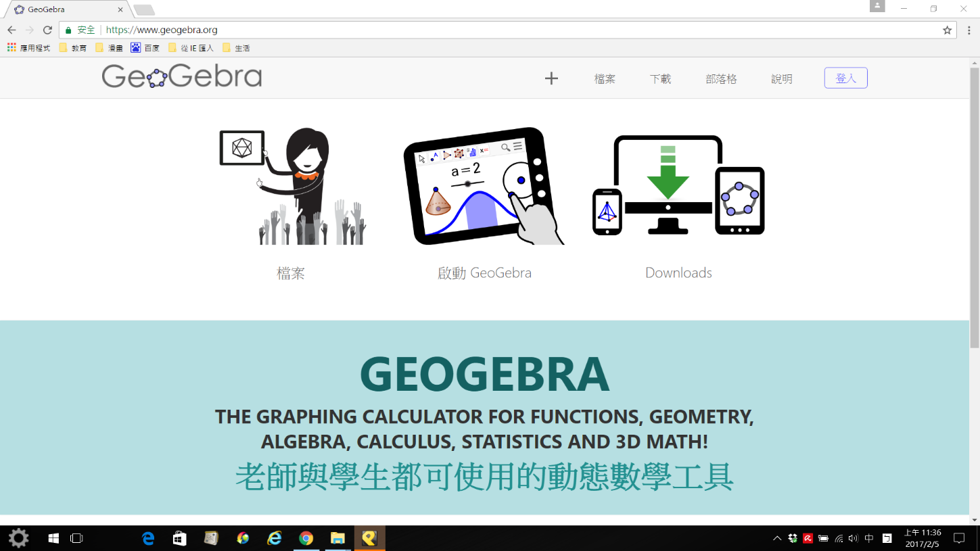980x551 pixels.
Task: Open Task View on the taskbar
Action: click(76, 538)
